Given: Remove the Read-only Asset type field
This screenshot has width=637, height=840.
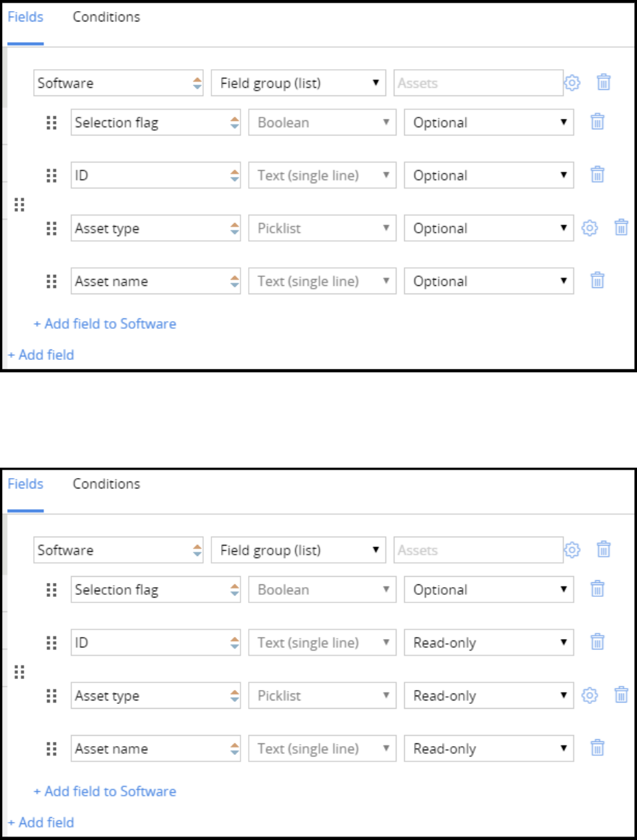Looking at the screenshot, I should (621, 696).
